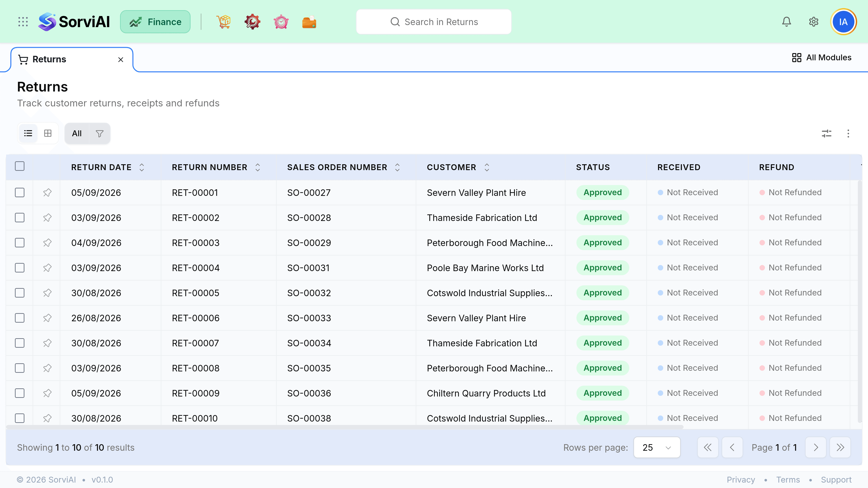Pin the RET-00003 row
This screenshot has width=868, height=488.
tap(47, 243)
